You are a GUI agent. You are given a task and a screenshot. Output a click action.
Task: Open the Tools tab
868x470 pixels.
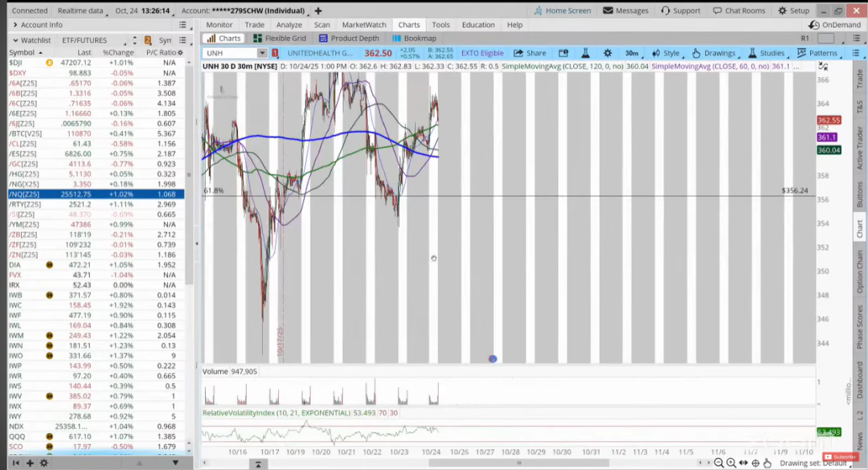440,25
